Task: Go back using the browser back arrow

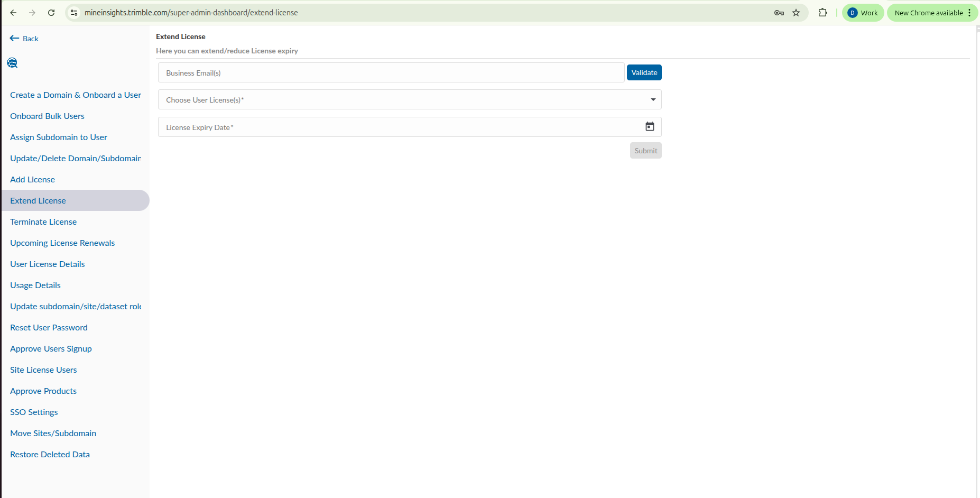Action: tap(14, 13)
